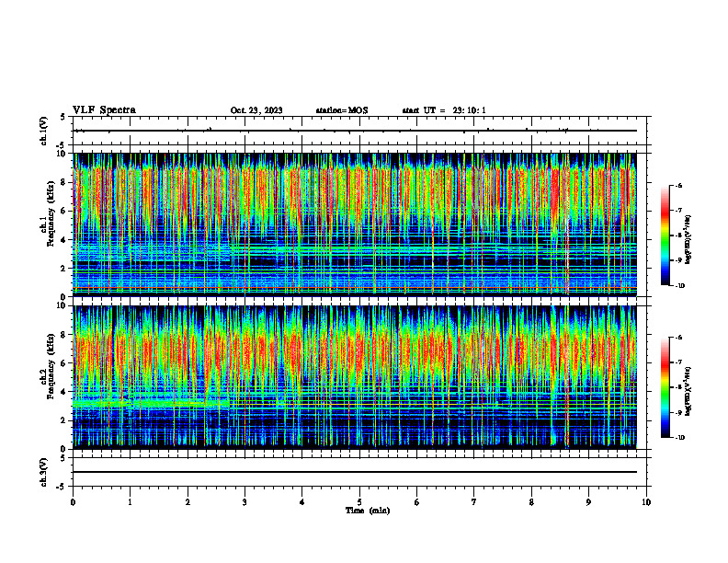The height and width of the screenshot is (563, 728).
Task: Click time axis tick label "9"
Action: coord(588,502)
